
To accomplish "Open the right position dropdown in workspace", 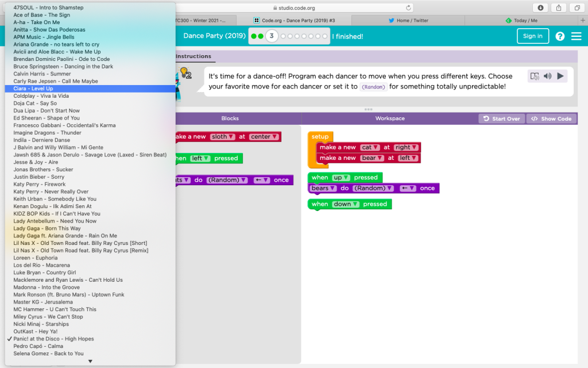I will [x=406, y=147].
